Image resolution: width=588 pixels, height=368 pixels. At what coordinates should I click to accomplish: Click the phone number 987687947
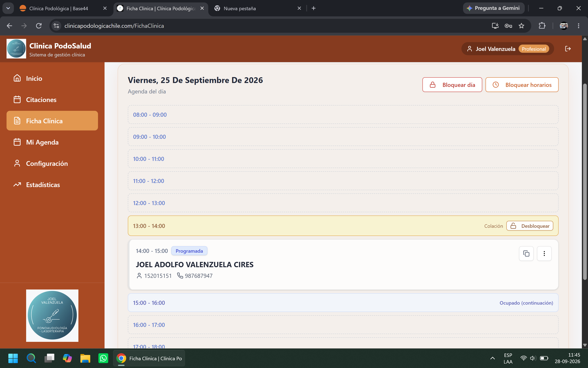pyautogui.click(x=198, y=276)
